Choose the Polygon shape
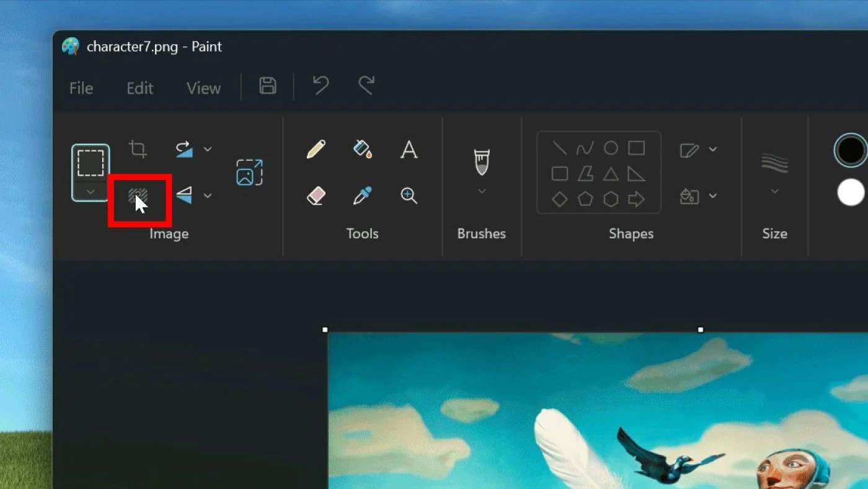Screen dimensions: 868x489 [x=585, y=174]
